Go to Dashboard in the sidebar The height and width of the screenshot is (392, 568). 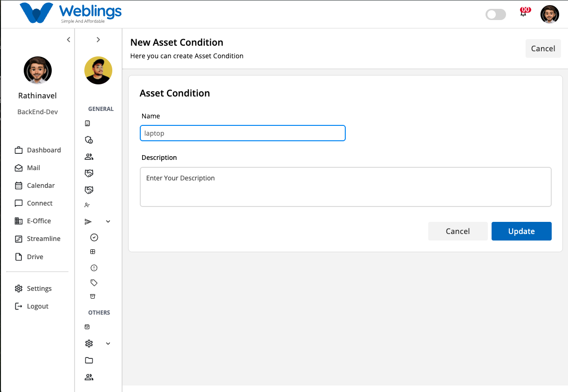coord(38,150)
